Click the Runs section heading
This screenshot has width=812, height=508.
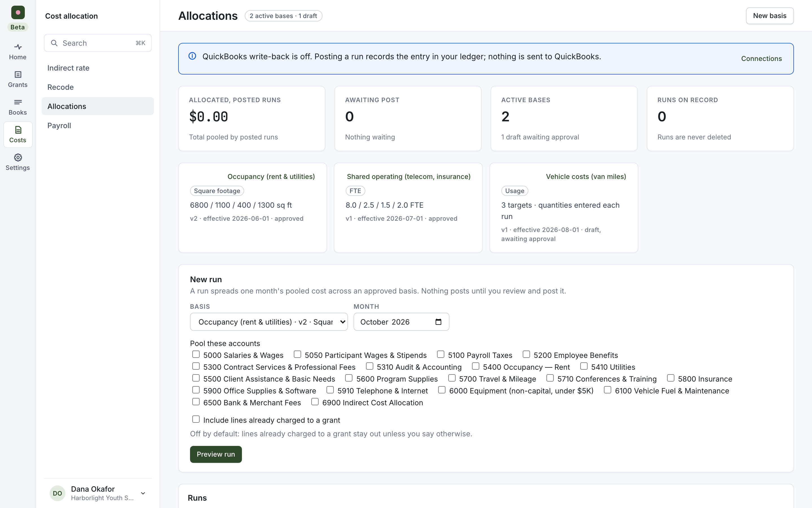click(197, 498)
